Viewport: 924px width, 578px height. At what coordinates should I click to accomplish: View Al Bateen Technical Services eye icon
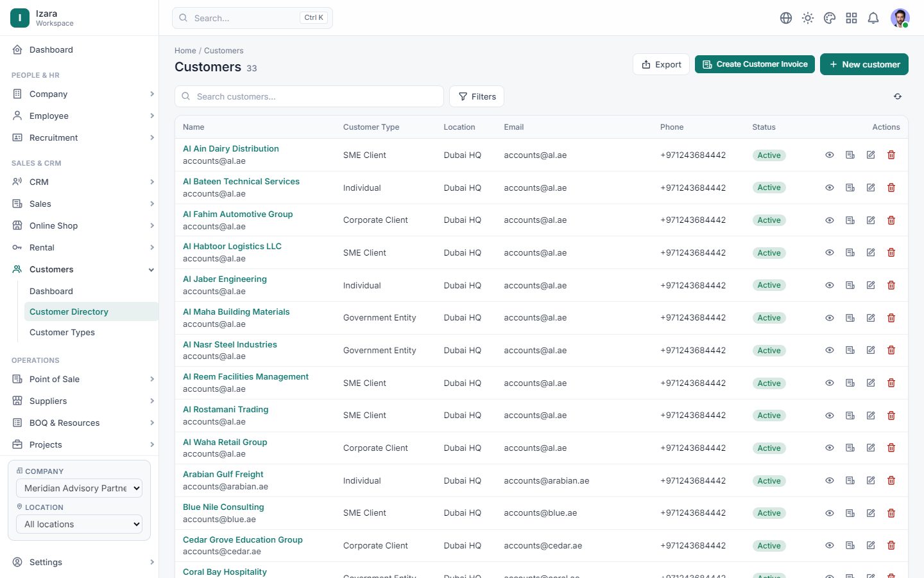830,188
